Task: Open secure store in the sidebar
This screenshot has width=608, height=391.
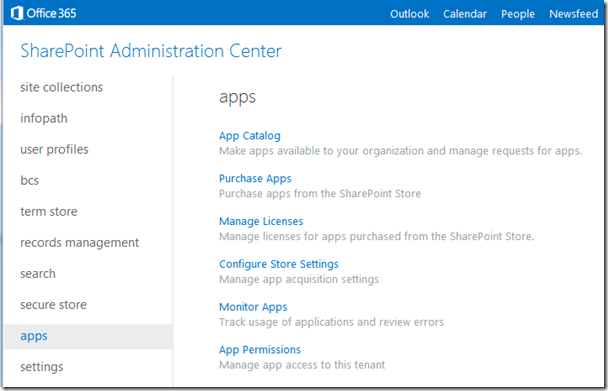Action: pyautogui.click(x=54, y=304)
